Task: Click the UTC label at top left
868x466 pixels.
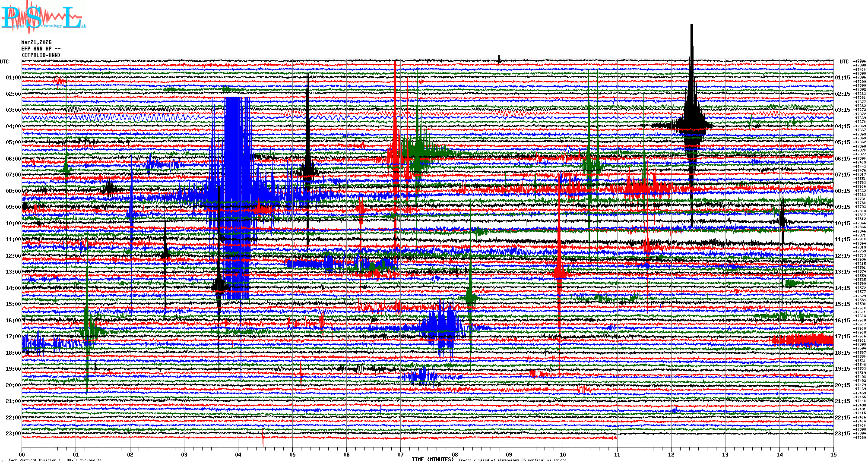Action: 4,62
